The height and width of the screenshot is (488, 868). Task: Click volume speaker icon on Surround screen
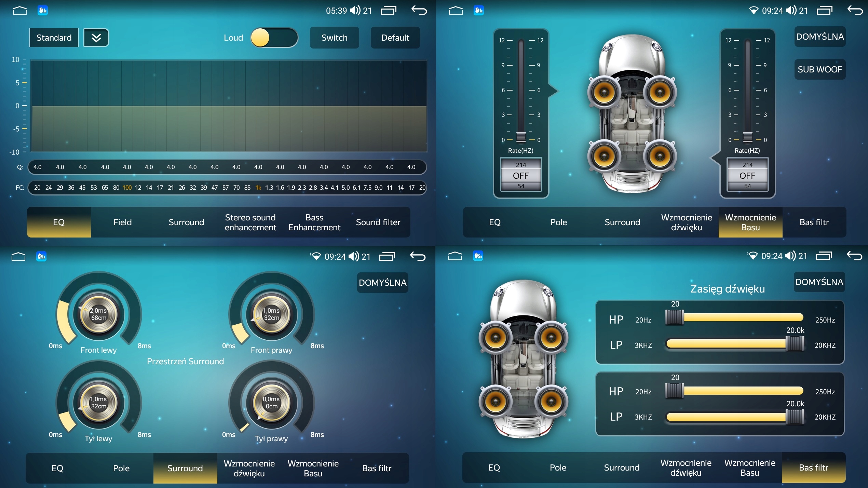[x=354, y=257]
